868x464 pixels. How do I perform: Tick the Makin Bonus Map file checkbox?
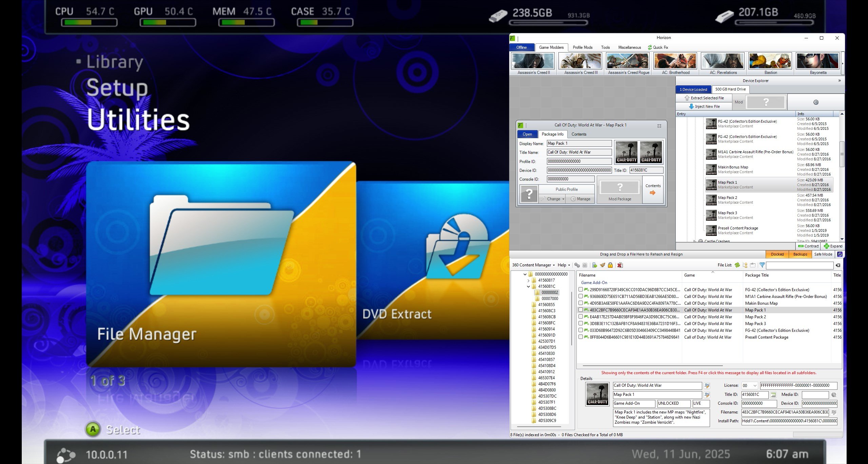click(x=581, y=303)
